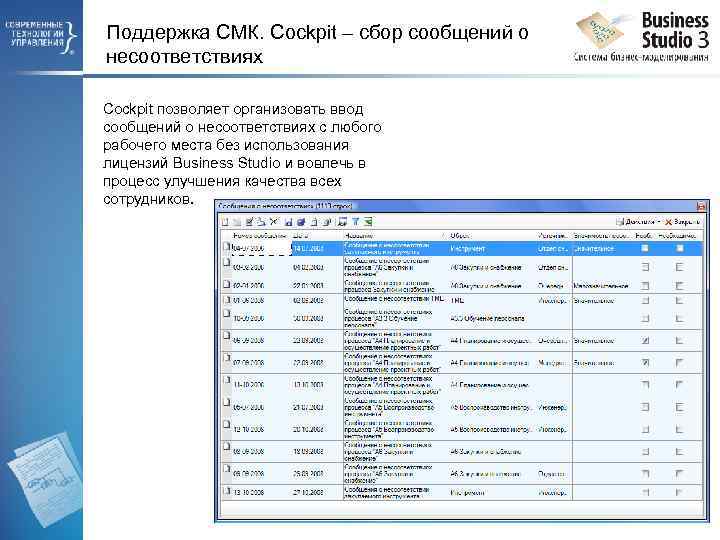This screenshot has height=540, width=720.
Task: Click the Edit record icon with pencil
Action: click(249, 222)
